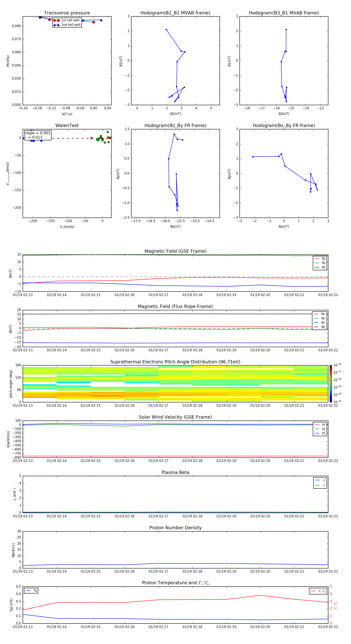The image size is (351, 644).
Task: Select 'βp' in Plasma Beta legend
Action: pyautogui.click(x=320, y=480)
